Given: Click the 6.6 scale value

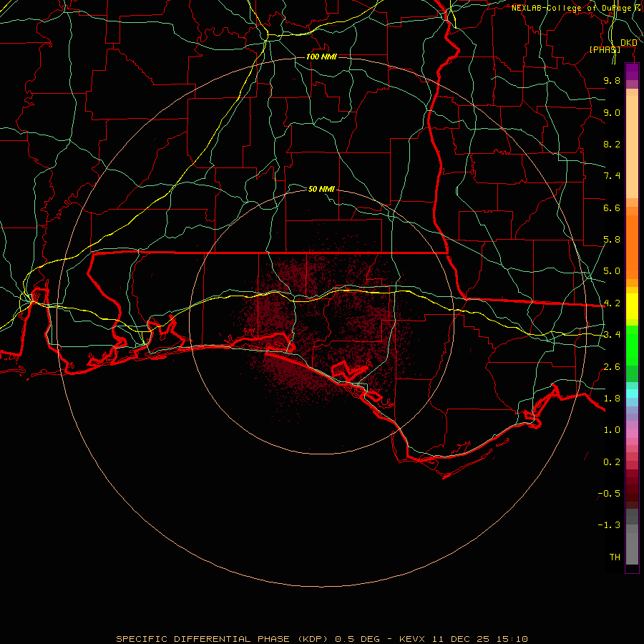Looking at the screenshot, I should tap(612, 208).
